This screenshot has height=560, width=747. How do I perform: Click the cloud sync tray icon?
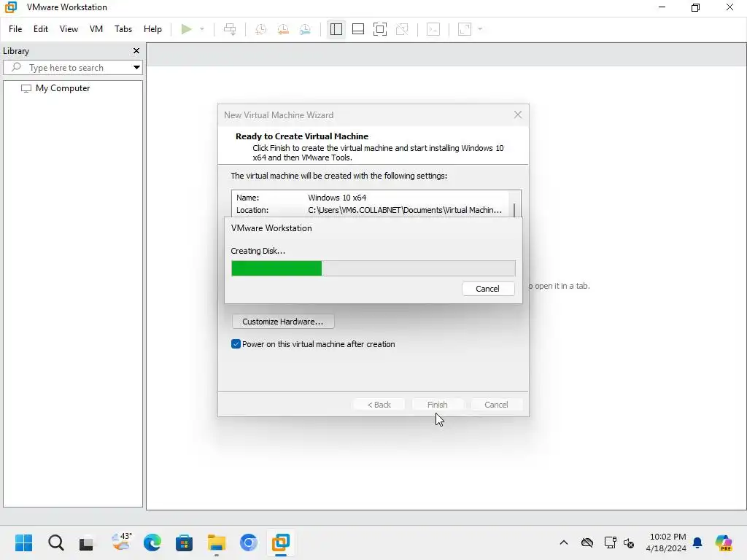[x=587, y=542]
